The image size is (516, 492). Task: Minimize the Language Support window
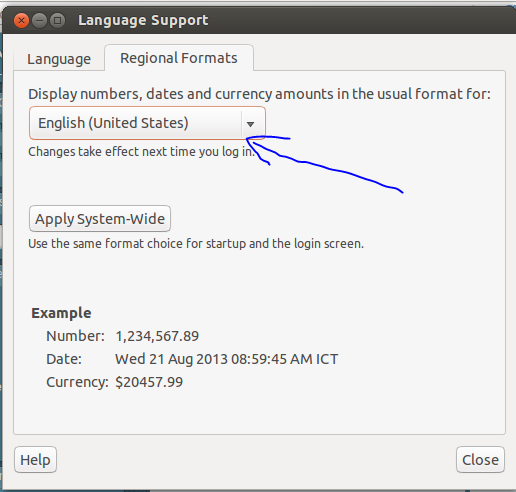[39, 21]
